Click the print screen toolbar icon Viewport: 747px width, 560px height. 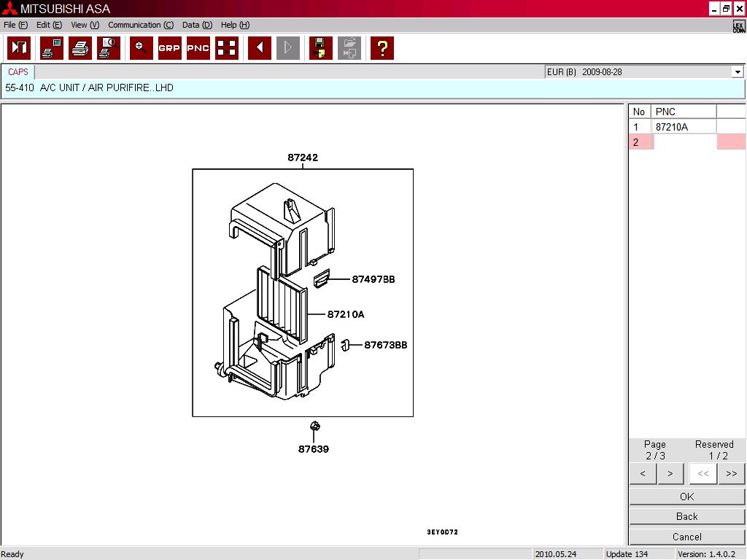(51, 48)
